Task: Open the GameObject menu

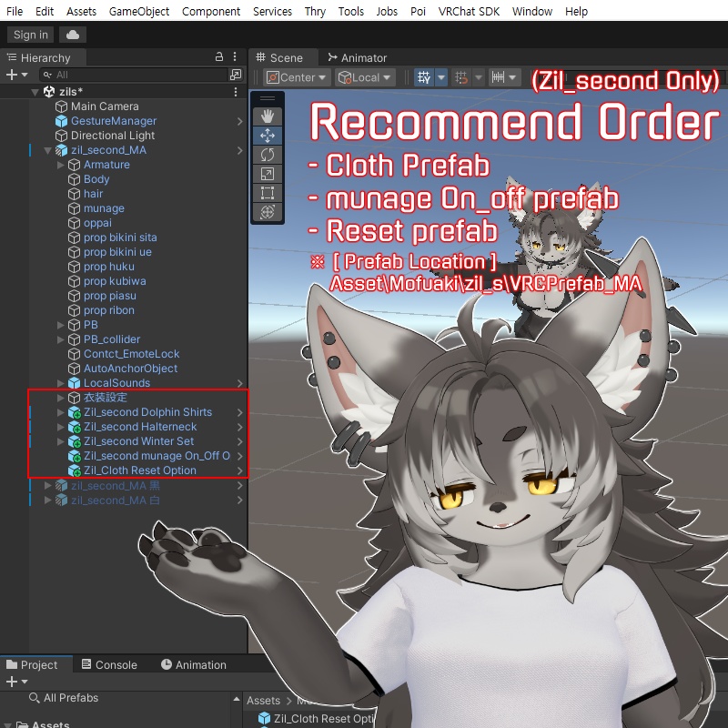Action: click(139, 11)
